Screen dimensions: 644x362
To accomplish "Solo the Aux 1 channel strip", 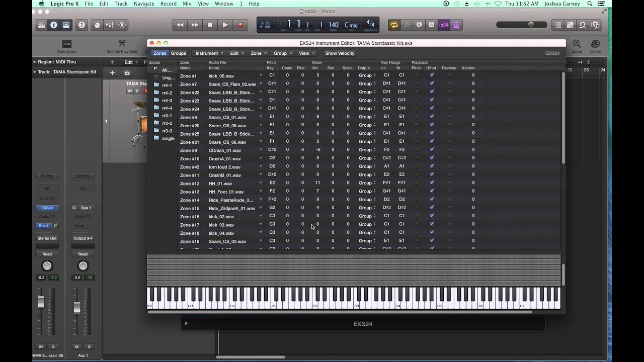I will tap(89, 347).
